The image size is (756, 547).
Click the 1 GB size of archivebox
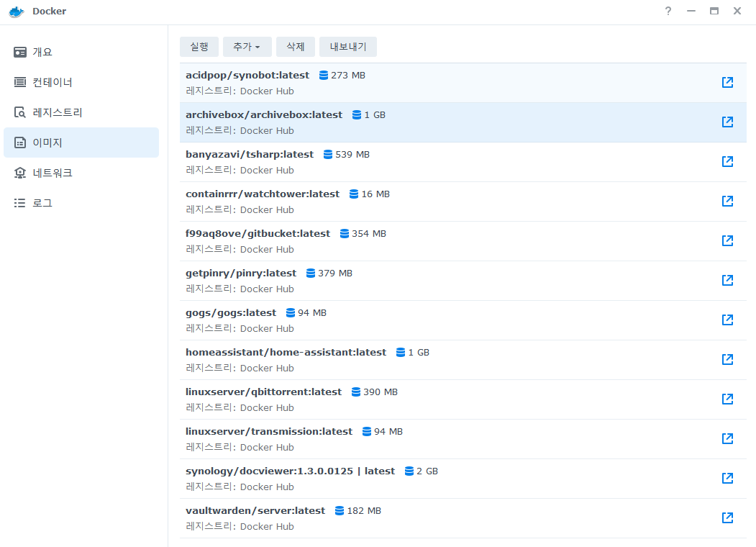point(375,115)
